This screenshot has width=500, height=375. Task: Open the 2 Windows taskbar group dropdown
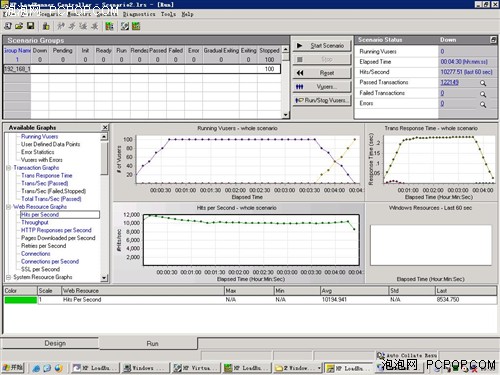coord(319,368)
